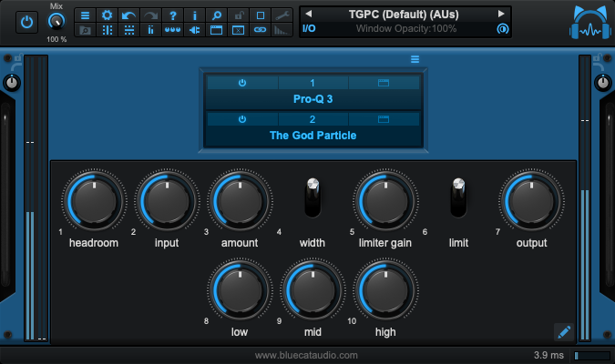Image resolution: width=615 pixels, height=364 pixels.
Task: Click the amount knob
Action: (x=240, y=201)
